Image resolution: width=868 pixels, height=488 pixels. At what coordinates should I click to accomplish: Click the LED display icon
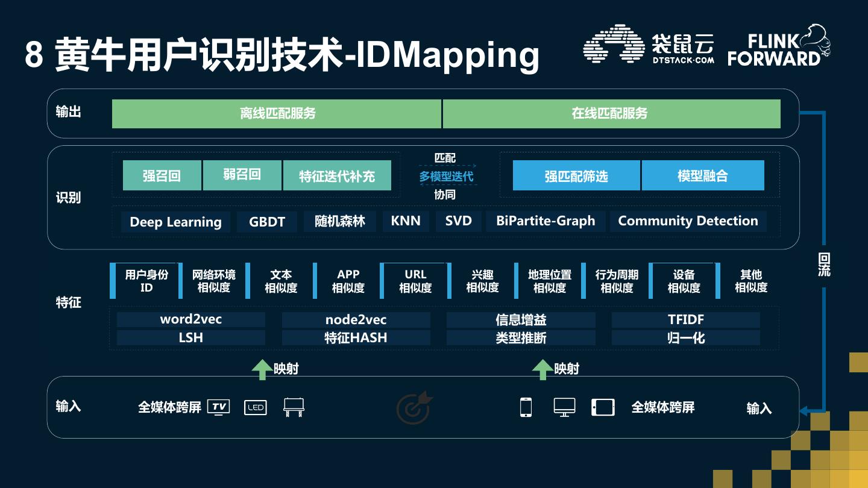(x=255, y=408)
